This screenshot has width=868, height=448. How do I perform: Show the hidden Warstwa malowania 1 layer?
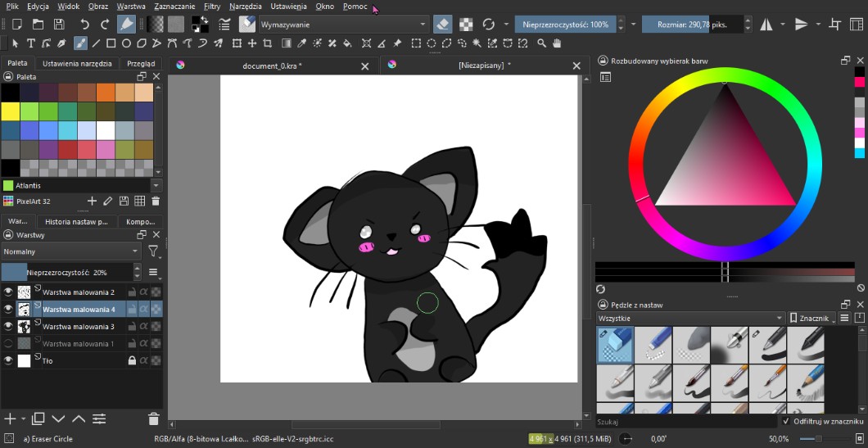tap(9, 344)
